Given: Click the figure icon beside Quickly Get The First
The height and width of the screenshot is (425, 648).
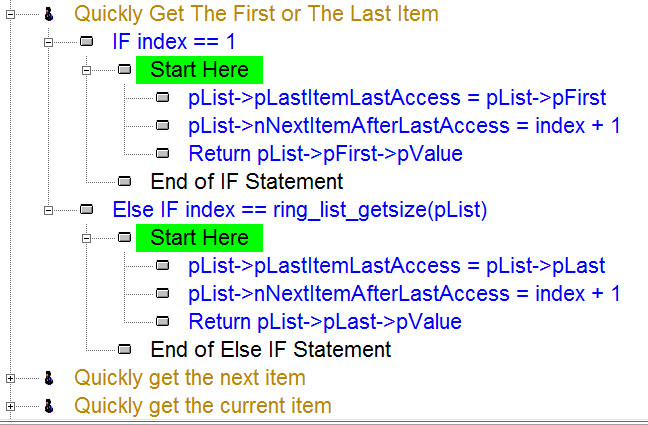Looking at the screenshot, I should click(49, 14).
